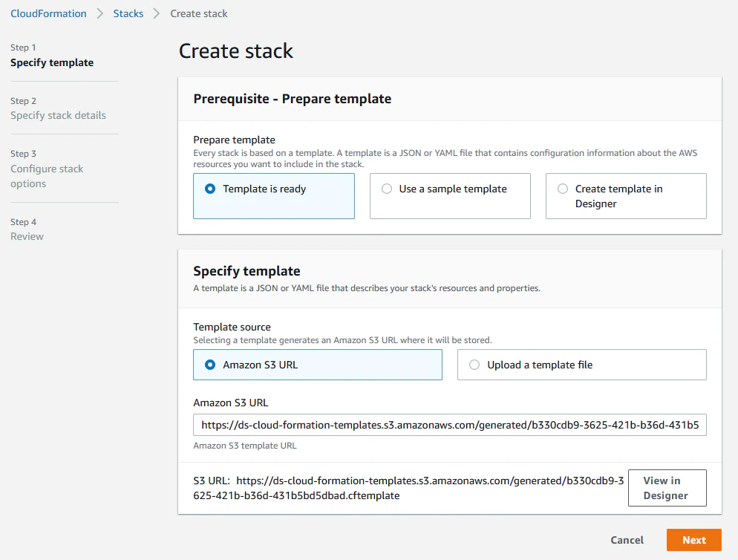Select Step 4 Review in sidebar

[x=27, y=229]
